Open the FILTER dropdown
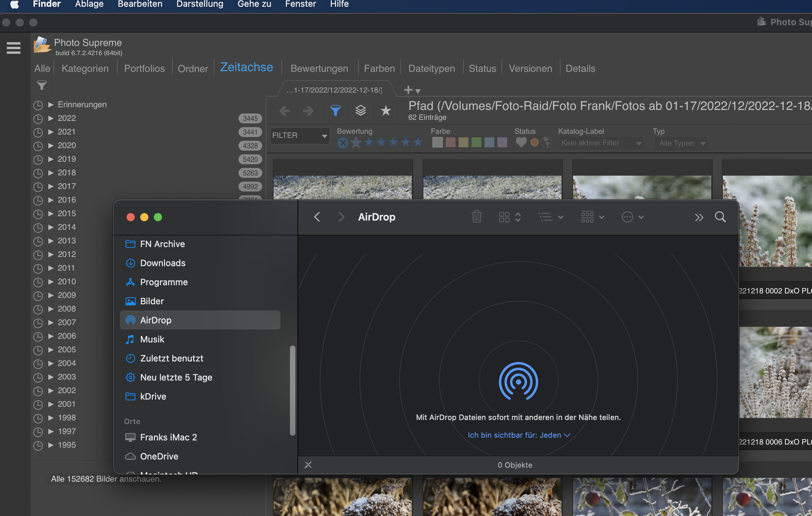 point(300,135)
